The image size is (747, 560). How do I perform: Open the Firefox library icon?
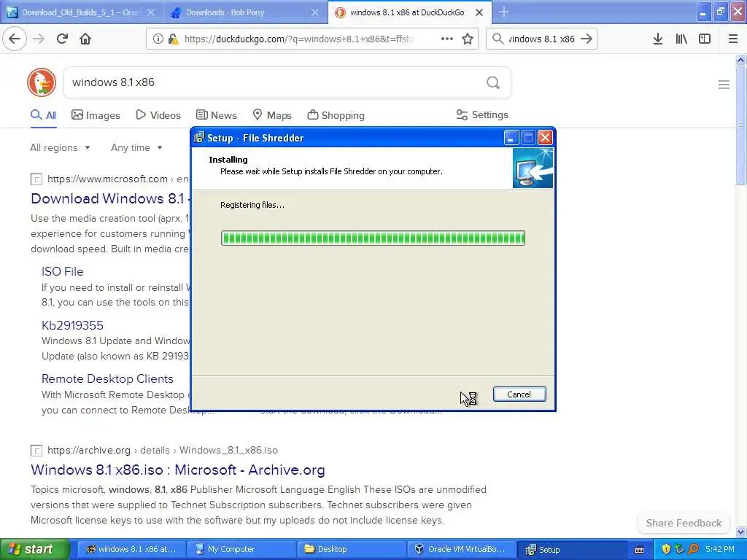[x=681, y=39]
